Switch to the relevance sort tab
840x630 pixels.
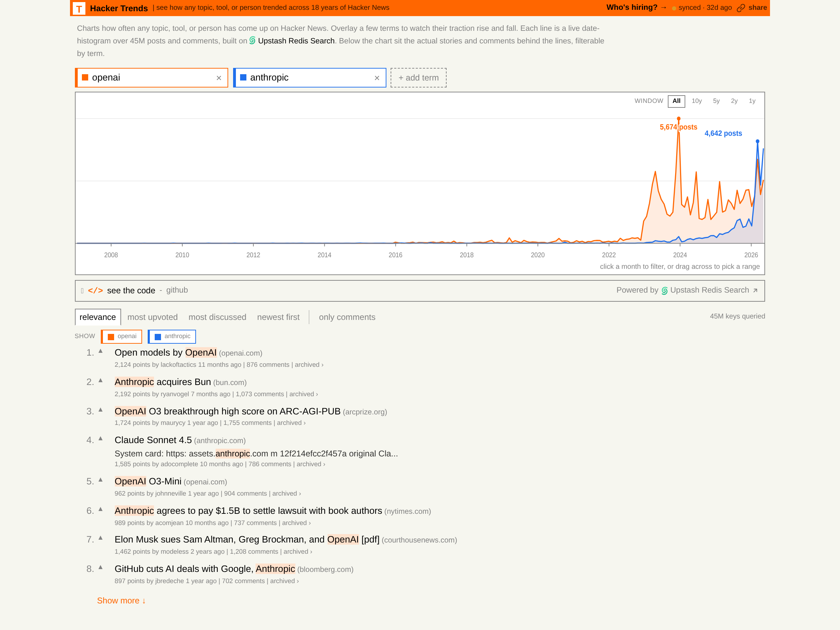[x=98, y=317]
